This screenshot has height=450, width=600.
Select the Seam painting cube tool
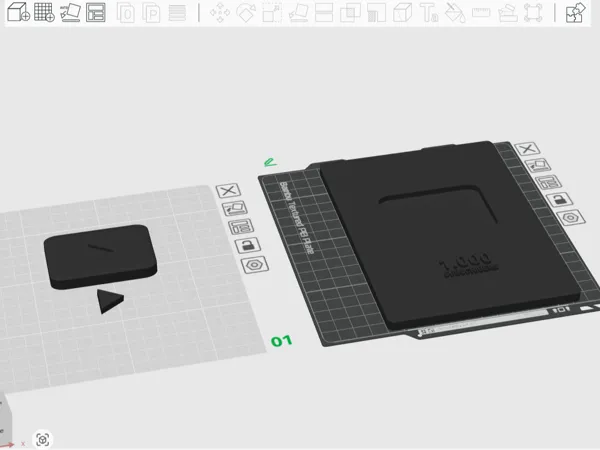coord(403,13)
